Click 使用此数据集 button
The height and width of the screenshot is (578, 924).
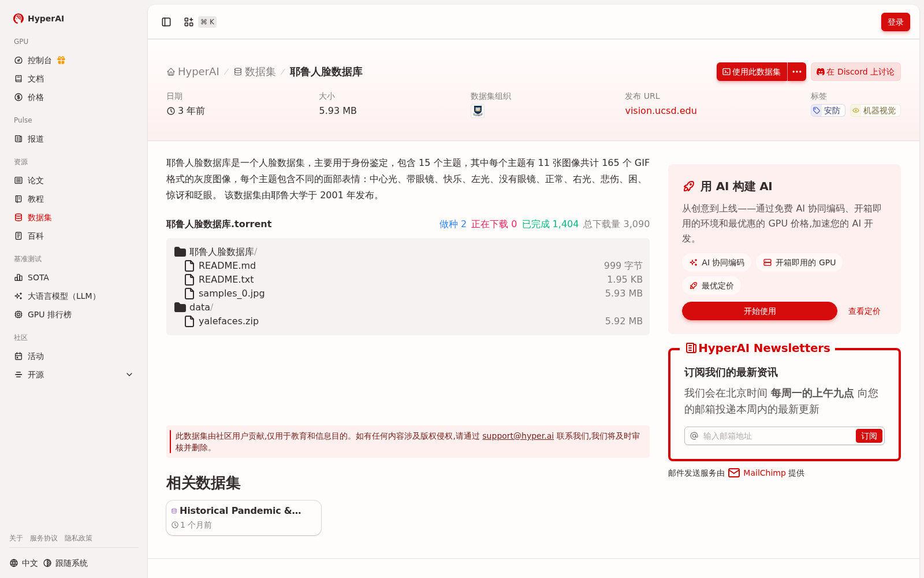coord(752,72)
